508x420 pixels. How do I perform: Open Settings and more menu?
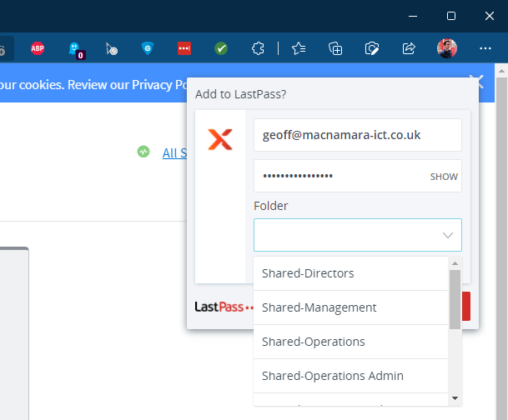(485, 48)
